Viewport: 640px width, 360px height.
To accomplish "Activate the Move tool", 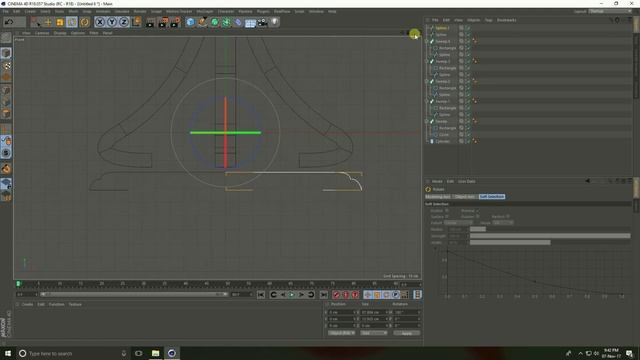I will (48, 22).
